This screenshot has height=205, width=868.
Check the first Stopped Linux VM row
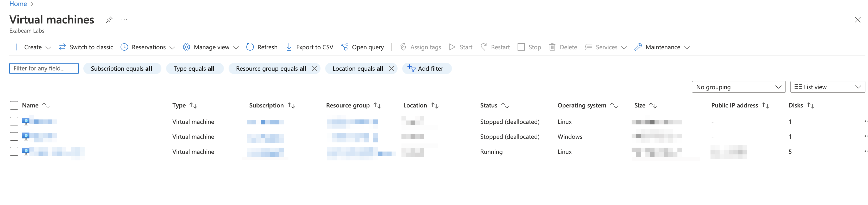14,122
